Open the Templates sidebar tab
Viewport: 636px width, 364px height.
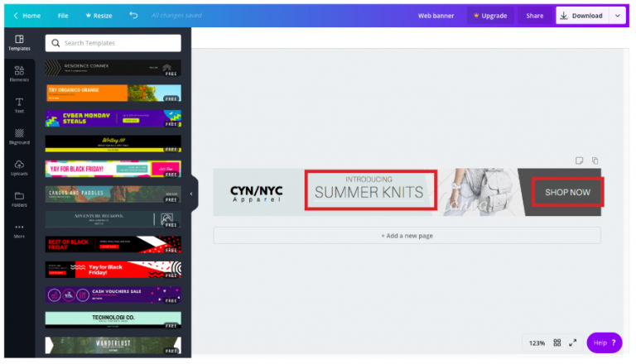click(19, 42)
